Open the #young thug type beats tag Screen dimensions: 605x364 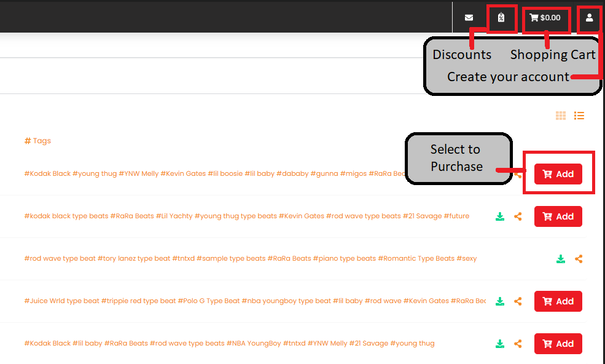[236, 216]
